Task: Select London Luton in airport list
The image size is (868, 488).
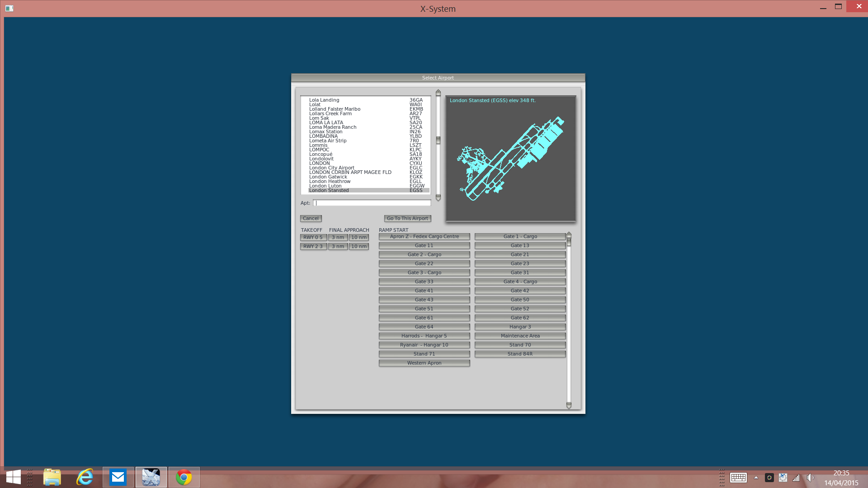Action: tap(369, 186)
